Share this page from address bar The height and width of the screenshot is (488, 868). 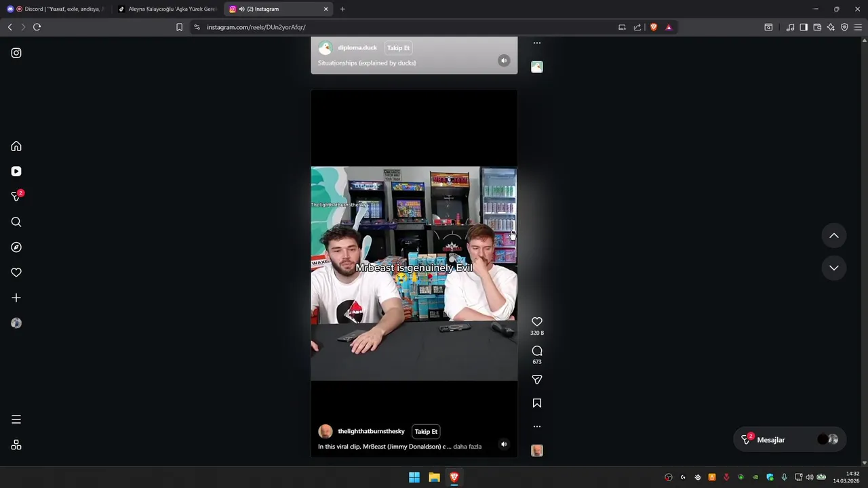point(637,27)
